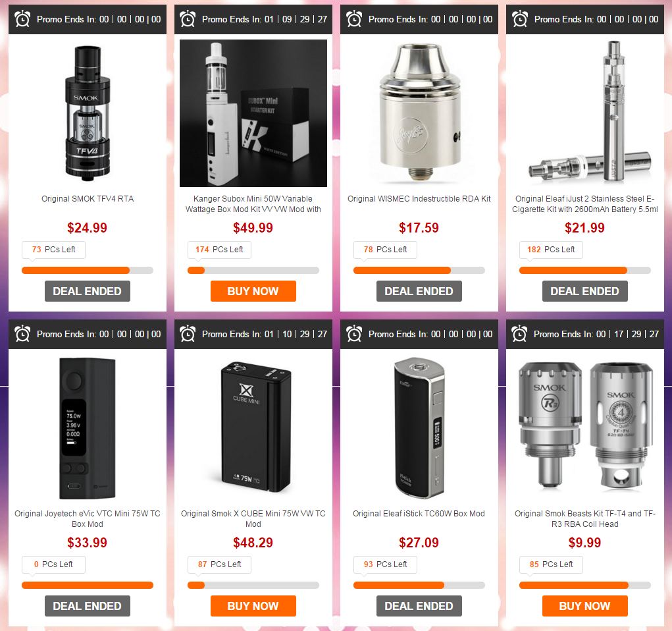Click the 85 PCs Left stock label

click(551, 564)
